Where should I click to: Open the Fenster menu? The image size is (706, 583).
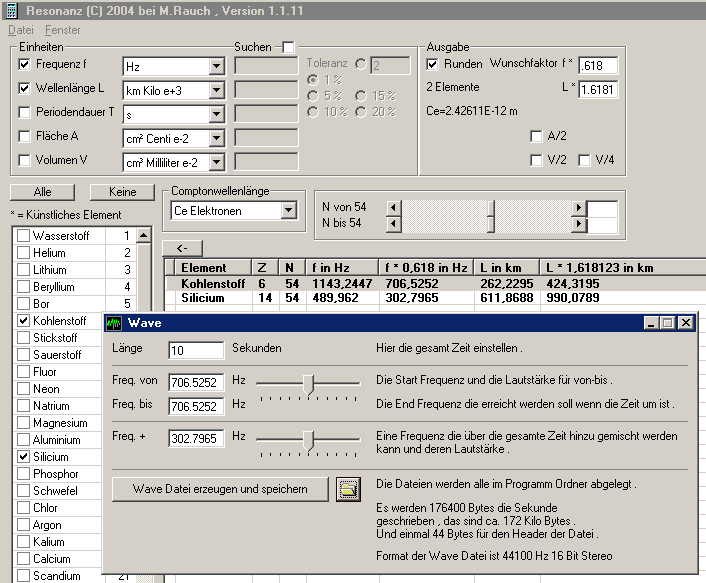coord(63,30)
